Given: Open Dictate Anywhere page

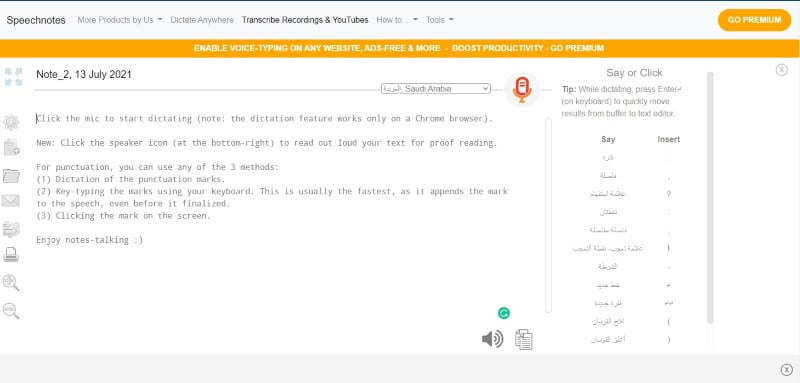Looking at the screenshot, I should click(202, 20).
